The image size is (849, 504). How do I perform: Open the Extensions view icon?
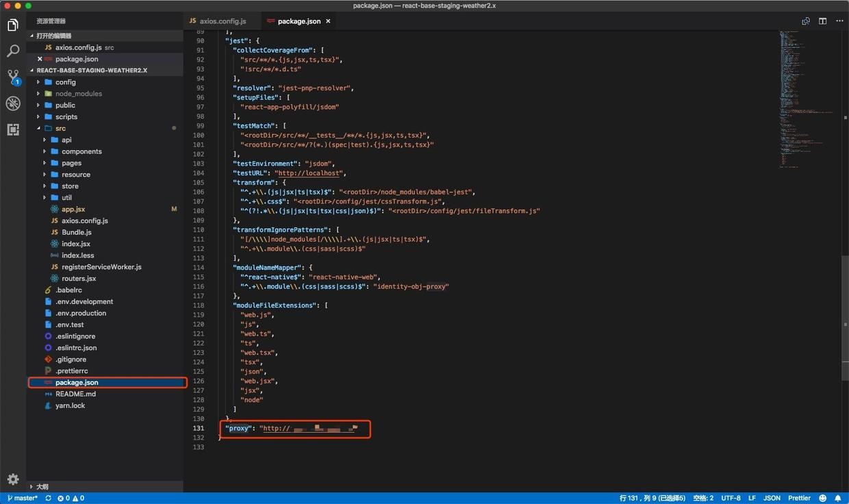(x=12, y=129)
